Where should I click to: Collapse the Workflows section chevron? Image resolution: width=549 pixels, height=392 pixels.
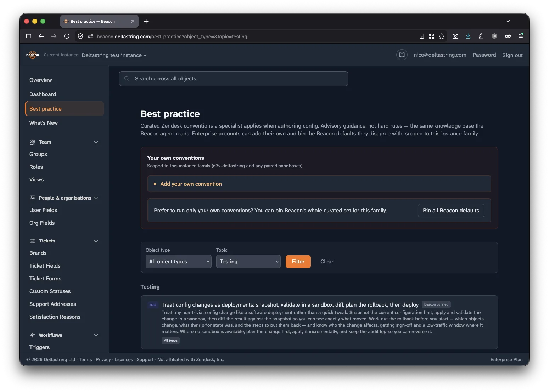(x=96, y=335)
